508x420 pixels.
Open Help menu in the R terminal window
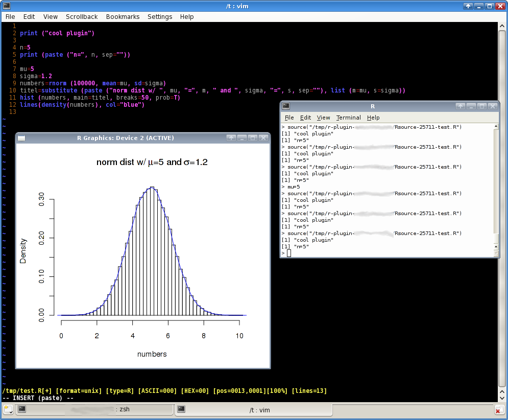tap(373, 118)
